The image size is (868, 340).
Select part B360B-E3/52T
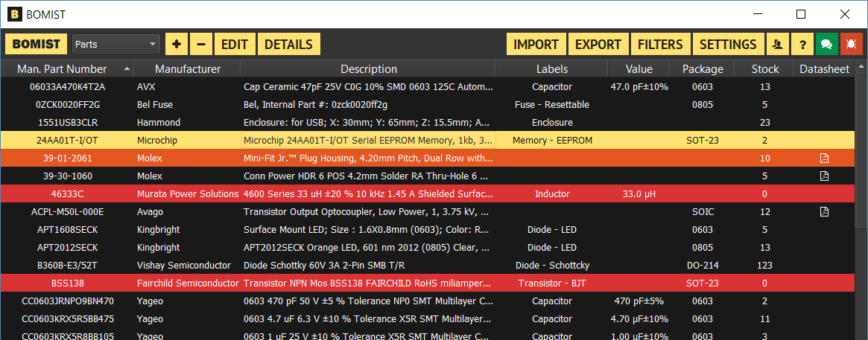tap(428, 266)
